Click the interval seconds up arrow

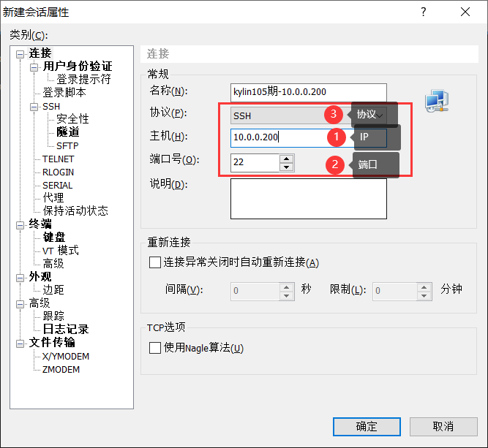[286, 287]
